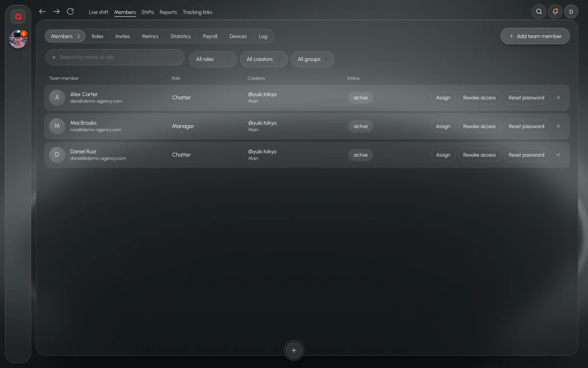This screenshot has height=368, width=588.
Task: Remove Daniel Ruiz with the X icon
Action: [558, 155]
